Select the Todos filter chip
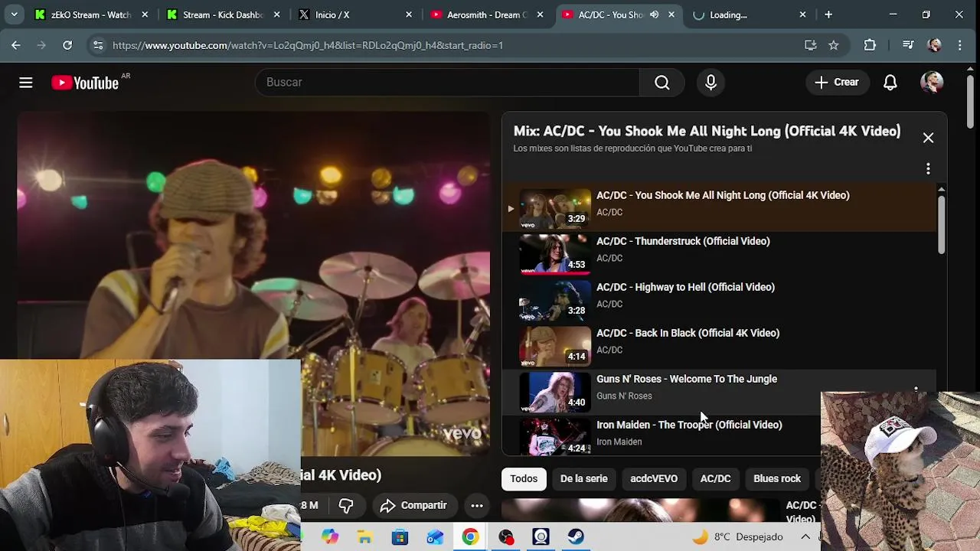This screenshot has height=551, width=980. click(x=524, y=479)
